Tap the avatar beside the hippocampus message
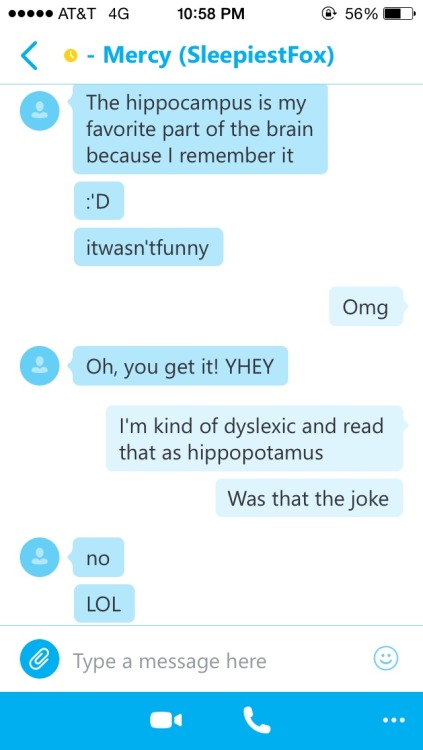423x750 pixels. point(39,110)
